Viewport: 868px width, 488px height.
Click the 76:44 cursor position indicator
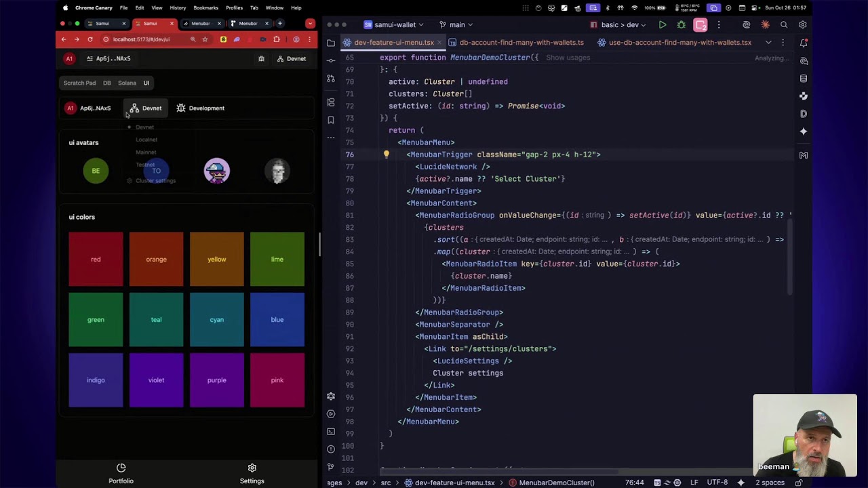(634, 483)
